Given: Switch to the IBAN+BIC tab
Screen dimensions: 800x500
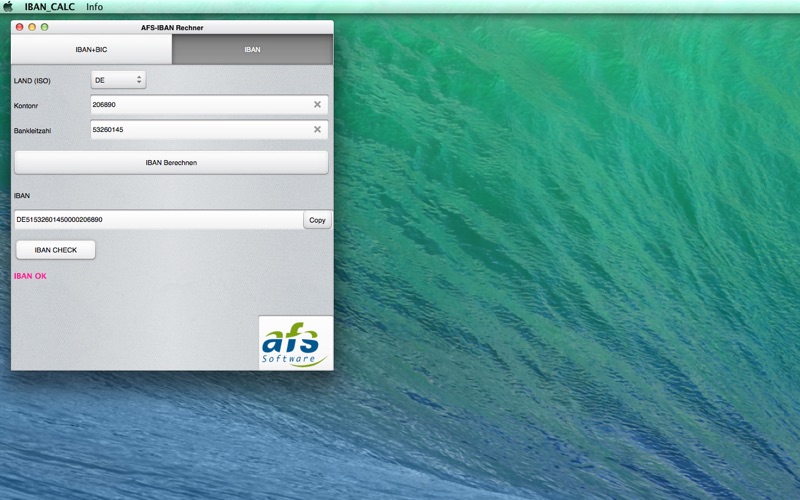Looking at the screenshot, I should (91, 49).
